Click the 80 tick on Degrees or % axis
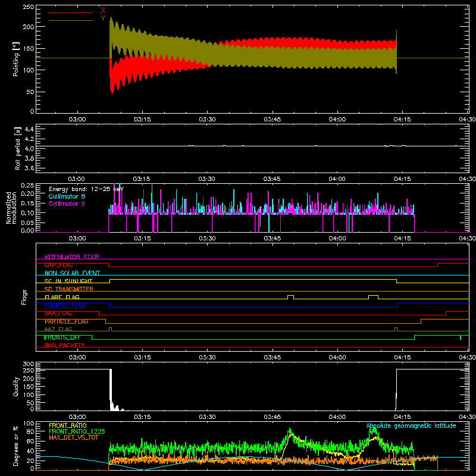This screenshot has width=476, height=476. click(x=30, y=431)
